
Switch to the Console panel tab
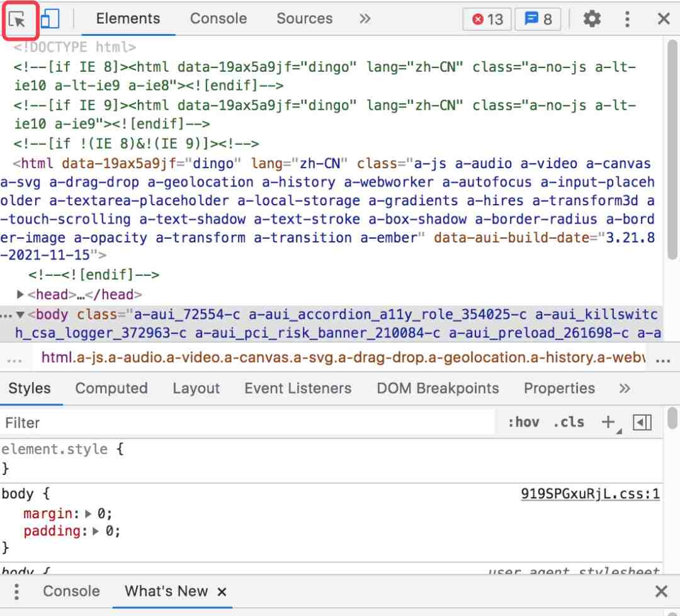[x=218, y=19]
